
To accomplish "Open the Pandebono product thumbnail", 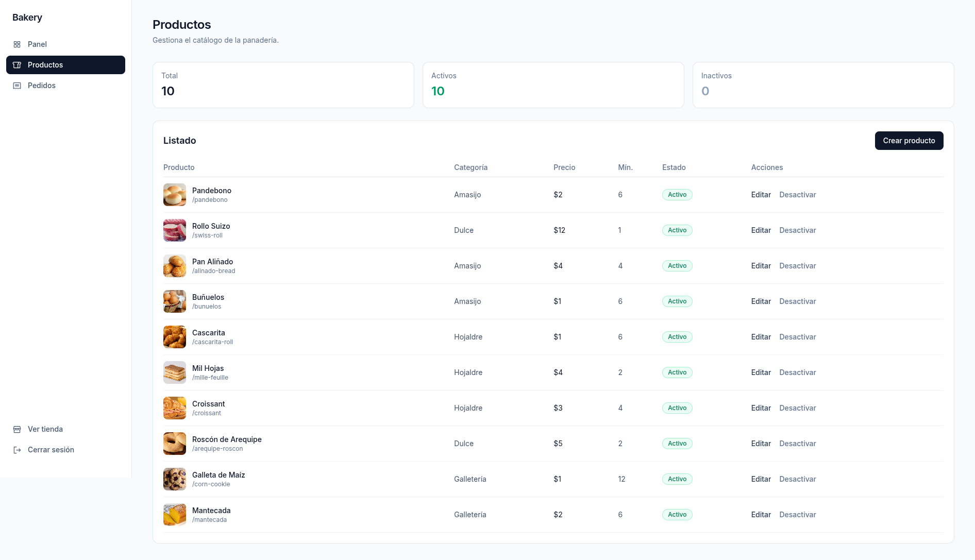I will point(175,195).
